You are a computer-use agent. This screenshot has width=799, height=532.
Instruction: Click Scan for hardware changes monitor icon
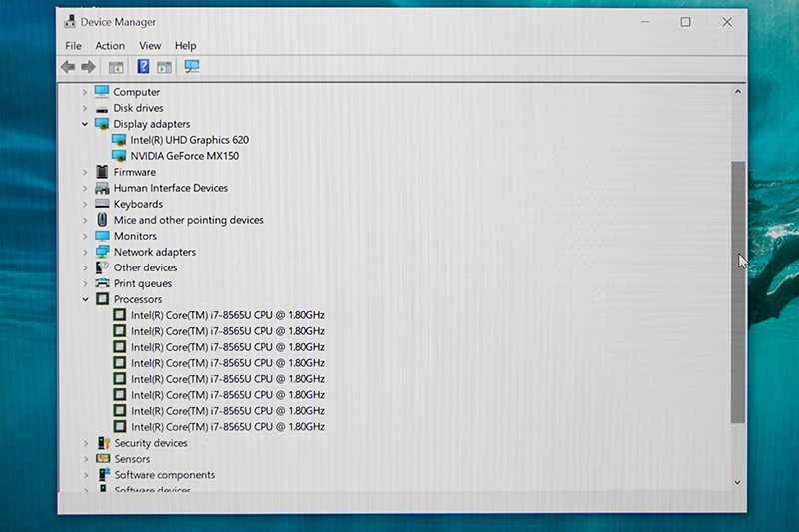point(192,66)
